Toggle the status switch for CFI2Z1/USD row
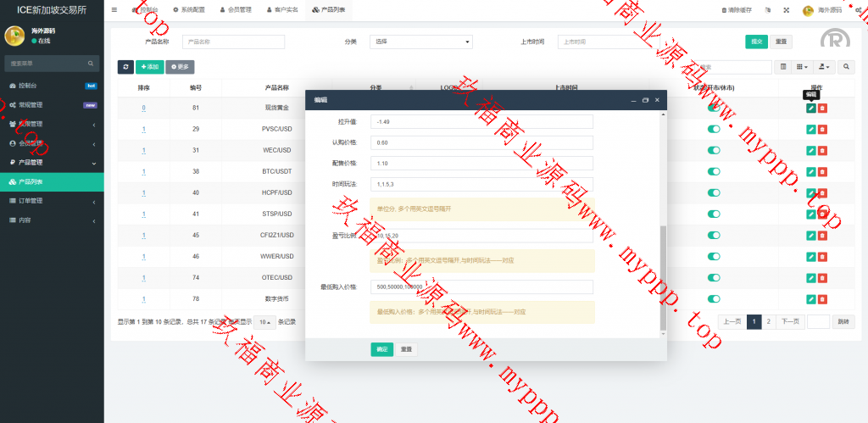 pyautogui.click(x=714, y=235)
